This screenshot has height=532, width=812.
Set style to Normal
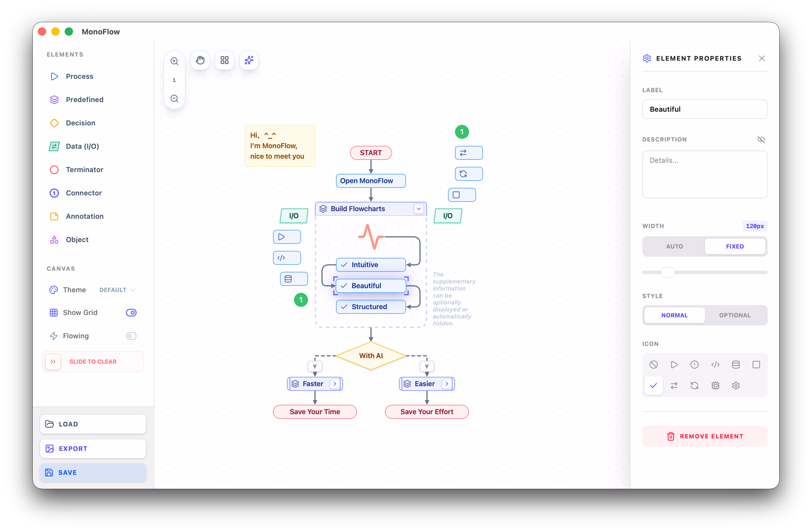674,315
